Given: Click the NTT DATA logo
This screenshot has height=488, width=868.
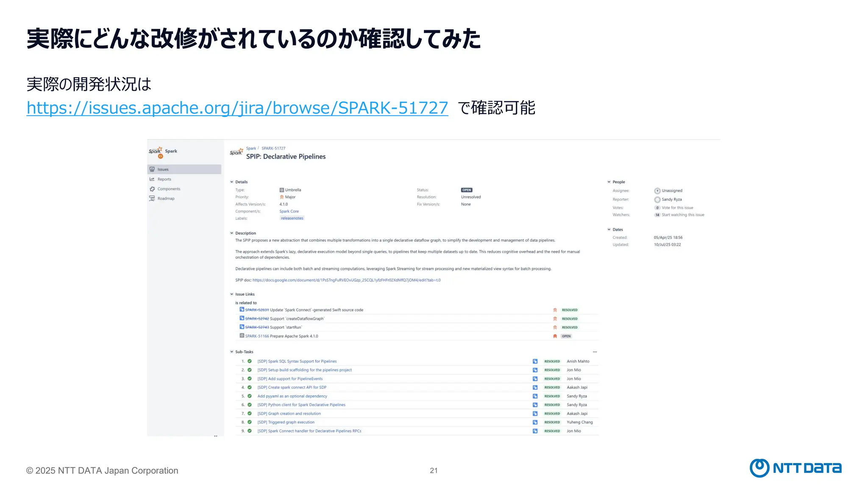Looking at the screenshot, I should pyautogui.click(x=796, y=468).
